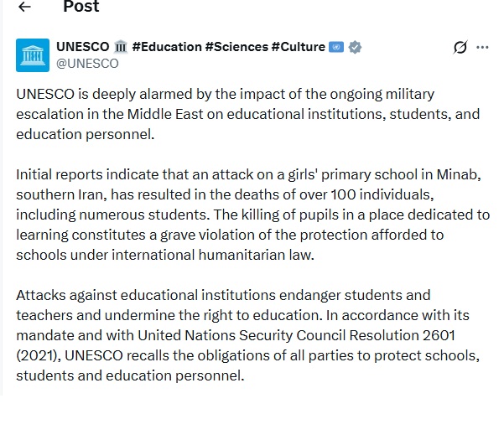Click #Sciences in the account name
504x445 pixels.
(x=236, y=47)
